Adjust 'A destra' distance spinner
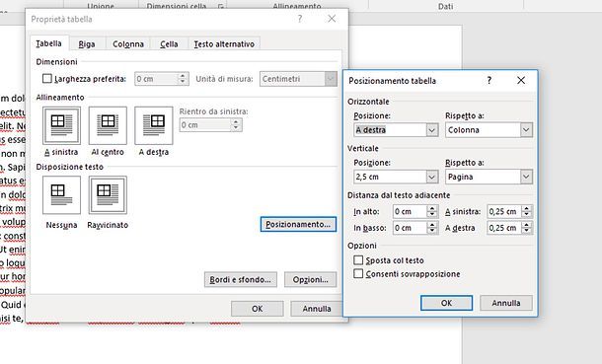This screenshot has width=602, height=364. click(x=527, y=228)
